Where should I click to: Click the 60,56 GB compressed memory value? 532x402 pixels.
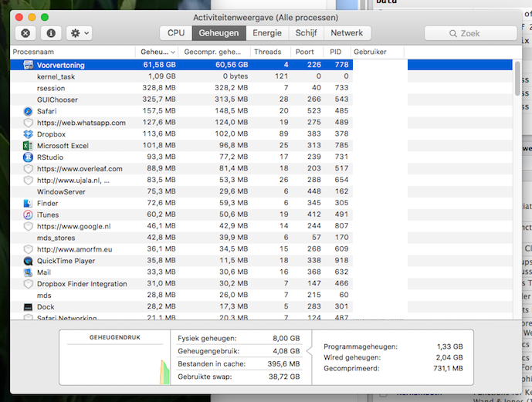[232, 64]
